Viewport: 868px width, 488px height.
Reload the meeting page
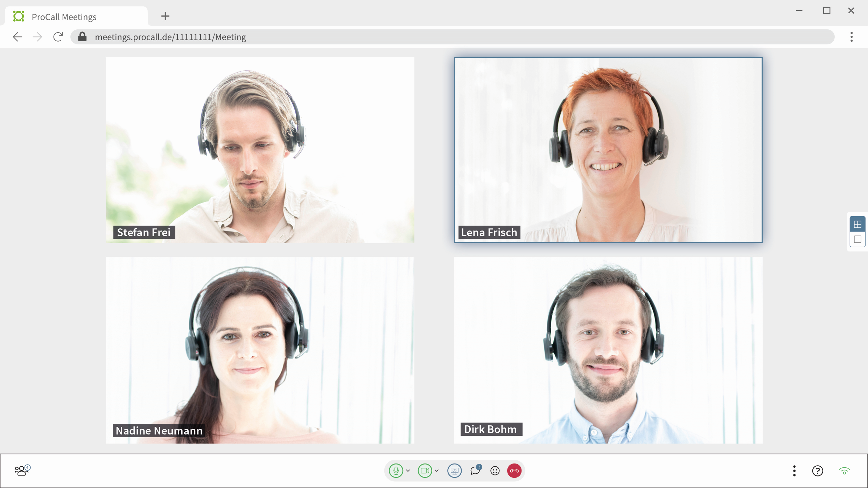(x=58, y=37)
